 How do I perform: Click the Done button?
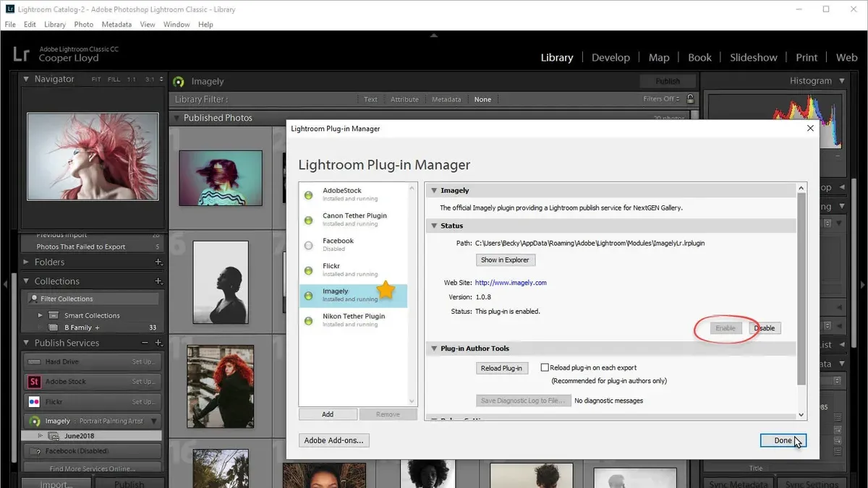783,440
